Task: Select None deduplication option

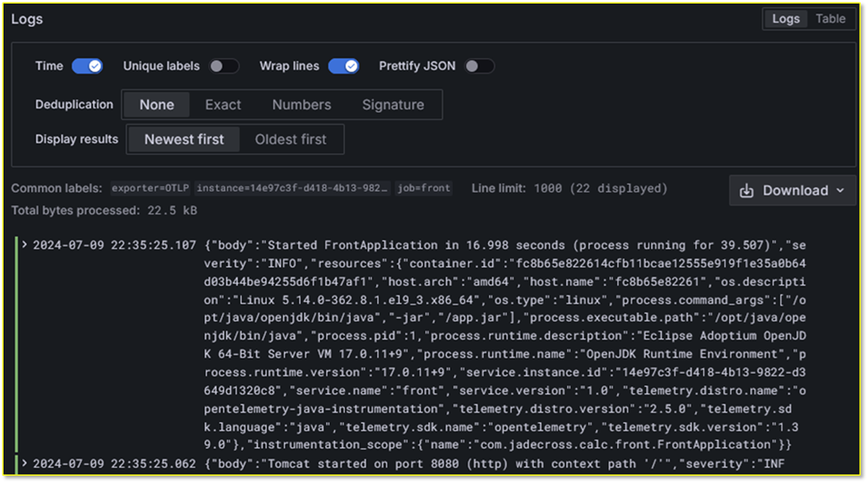Action: [157, 105]
